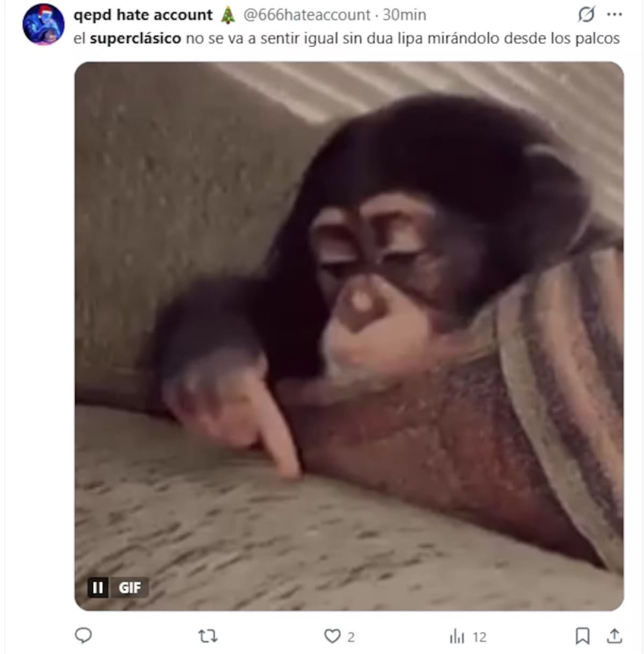This screenshot has width=644, height=654.
Task: Open the 'qepd hate account' display name link
Action: [x=143, y=15]
